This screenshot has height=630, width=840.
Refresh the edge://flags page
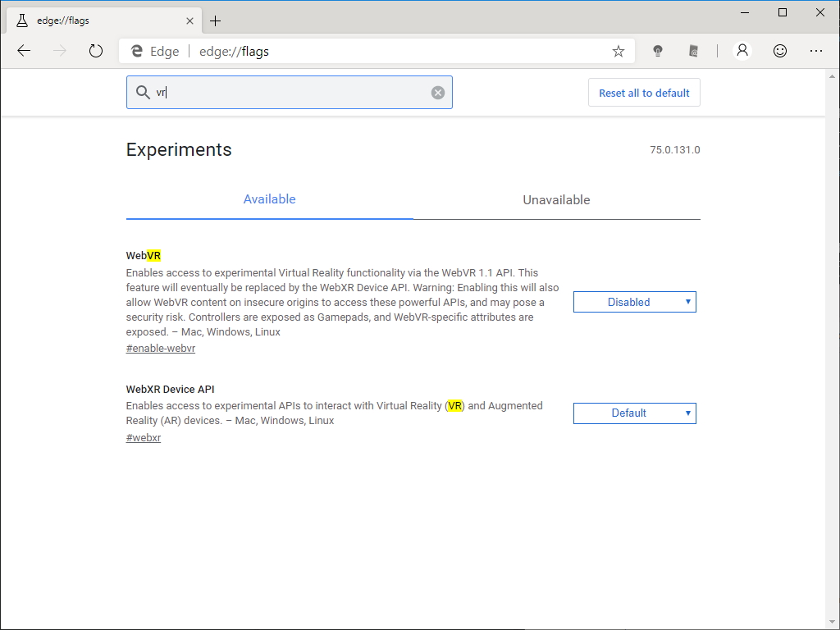click(95, 51)
